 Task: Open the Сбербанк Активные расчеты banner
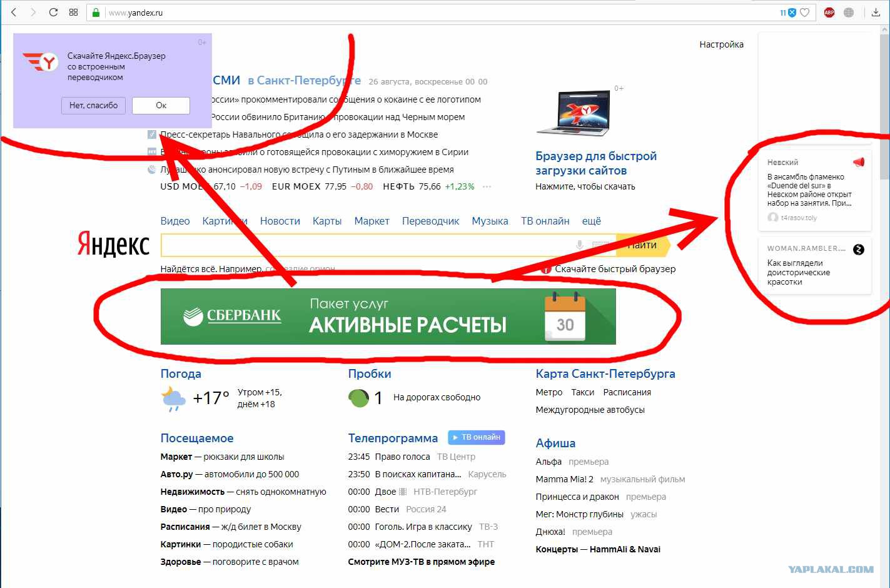tap(388, 317)
